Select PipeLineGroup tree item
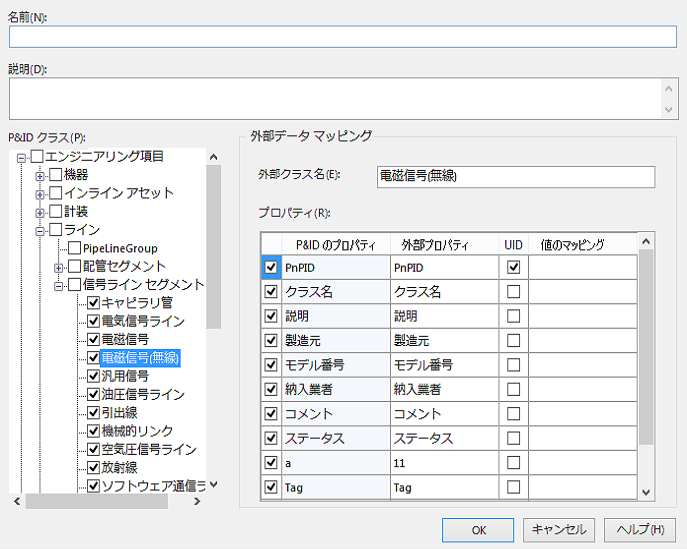Image resolution: width=687 pixels, height=549 pixels. pyautogui.click(x=120, y=248)
